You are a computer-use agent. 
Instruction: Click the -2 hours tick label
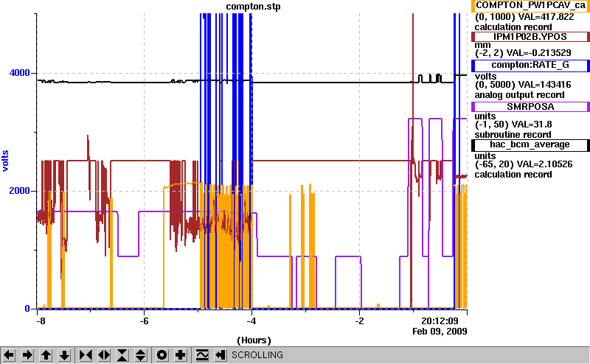pos(359,321)
